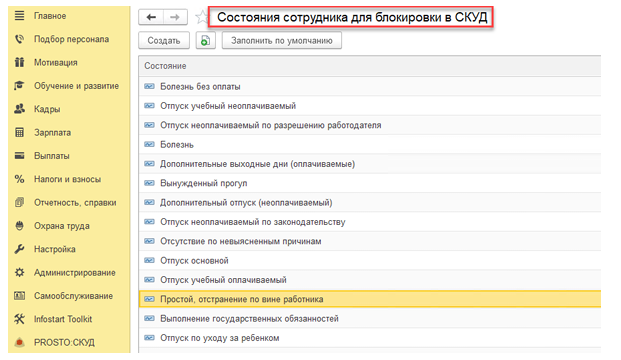Add page to favorites with star icon
Screen dimensions: 621x360
point(202,17)
